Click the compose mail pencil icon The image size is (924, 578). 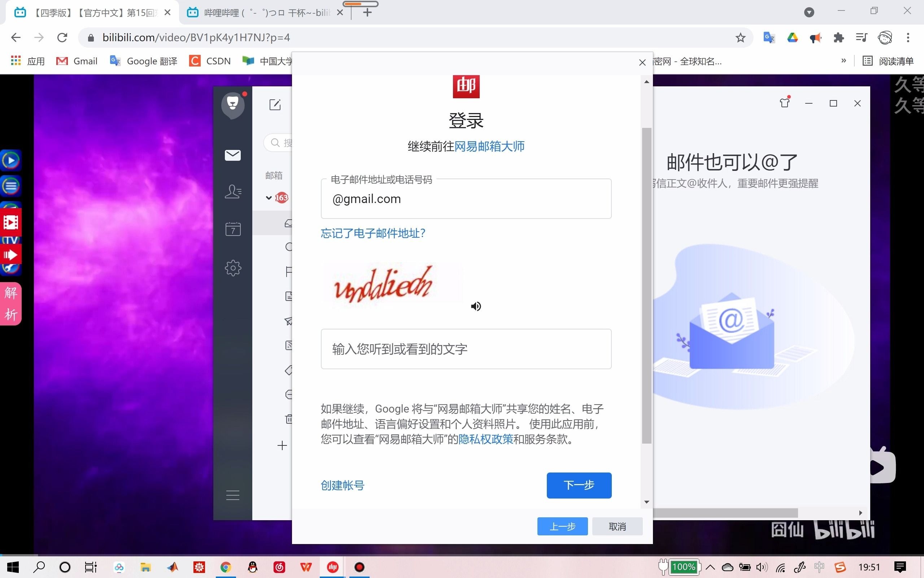[275, 104]
